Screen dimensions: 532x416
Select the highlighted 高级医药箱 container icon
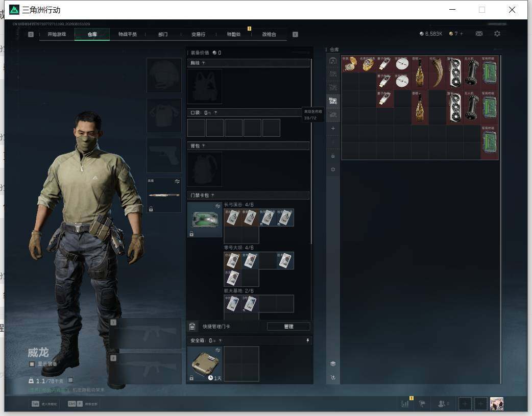(333, 101)
